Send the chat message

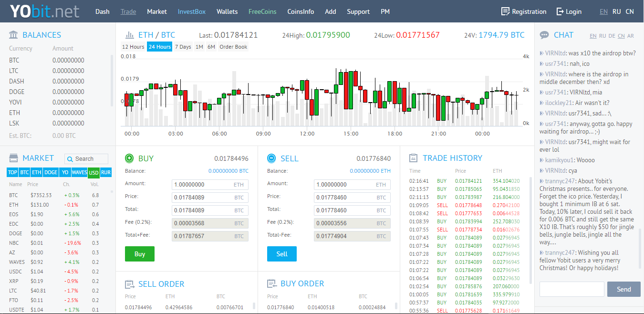coord(624,289)
